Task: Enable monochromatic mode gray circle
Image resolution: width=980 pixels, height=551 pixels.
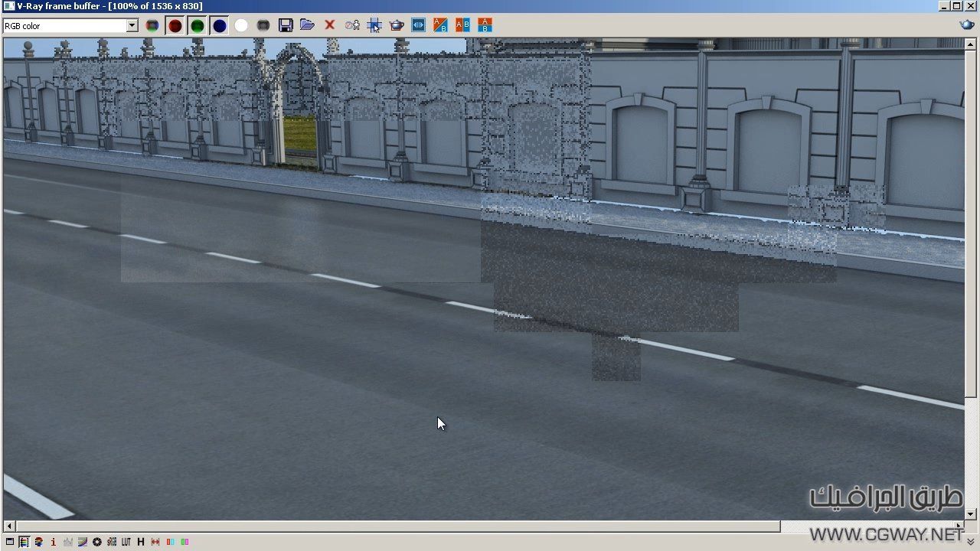Action: [x=263, y=26]
